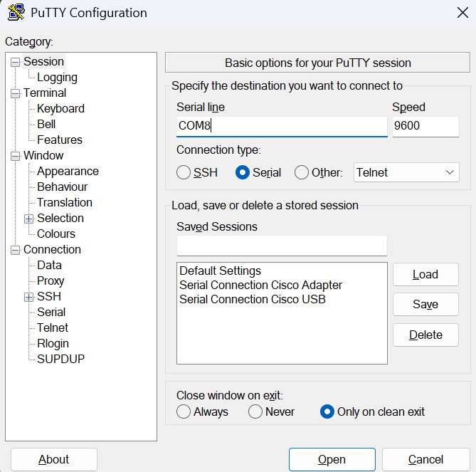Focus the Speed input field
Image resolution: width=476 pixels, height=472 pixels.
pos(425,126)
